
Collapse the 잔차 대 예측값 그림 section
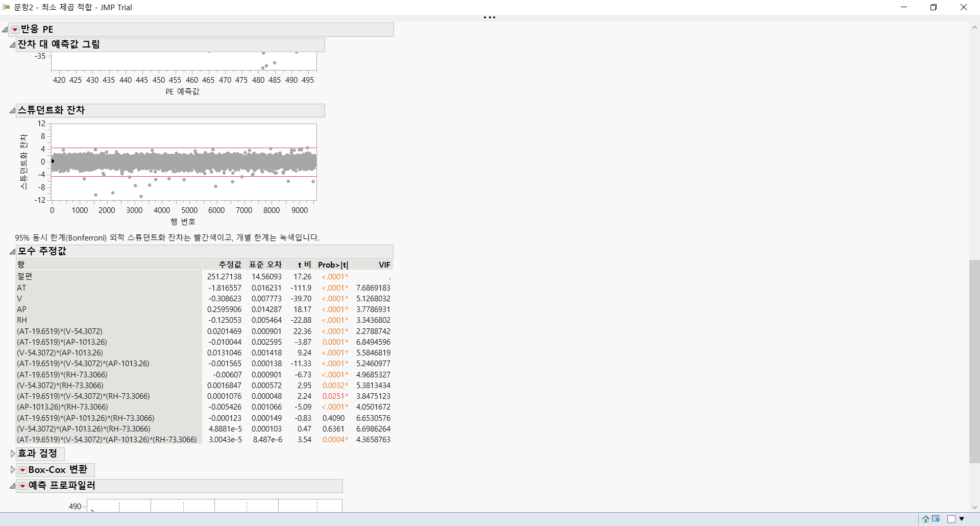12,45
